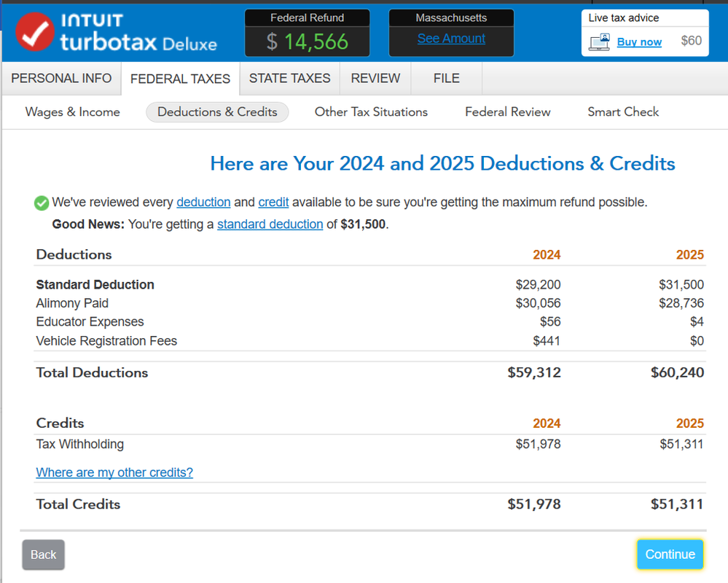Open the credit hyperlink
728x583 pixels.
[273, 202]
